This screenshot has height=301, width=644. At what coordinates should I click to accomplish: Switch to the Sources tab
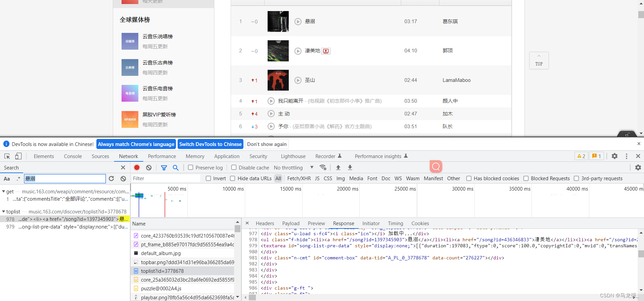coord(100,156)
